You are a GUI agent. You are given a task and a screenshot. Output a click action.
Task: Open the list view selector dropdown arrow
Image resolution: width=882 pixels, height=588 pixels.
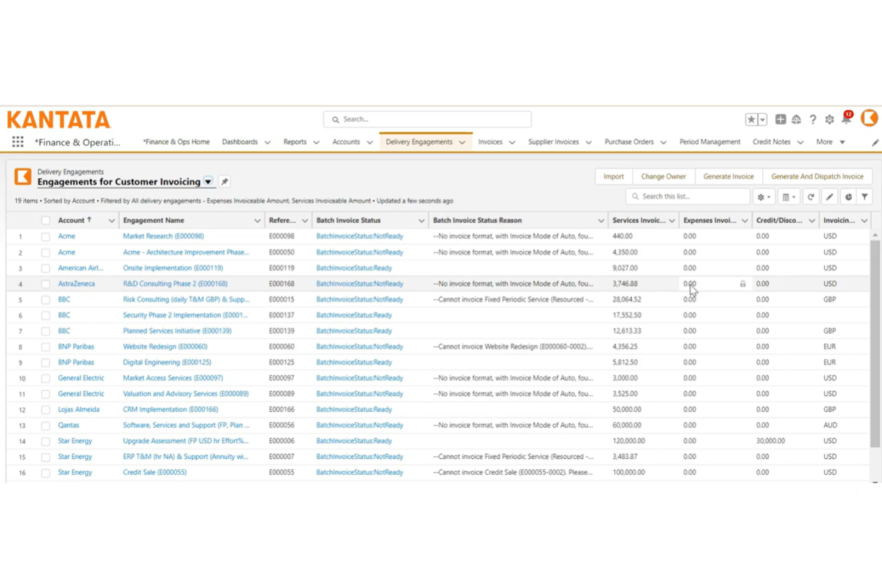coord(208,182)
